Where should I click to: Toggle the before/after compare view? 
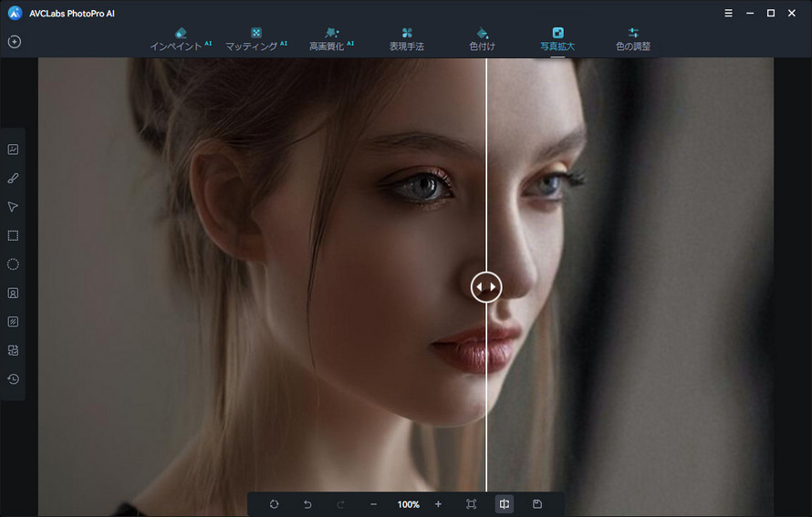[x=504, y=504]
